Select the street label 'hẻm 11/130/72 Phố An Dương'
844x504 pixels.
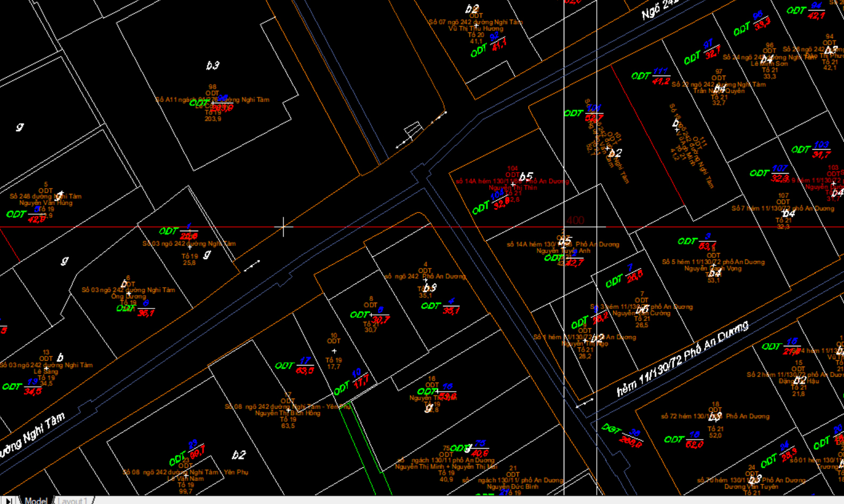pos(683,359)
